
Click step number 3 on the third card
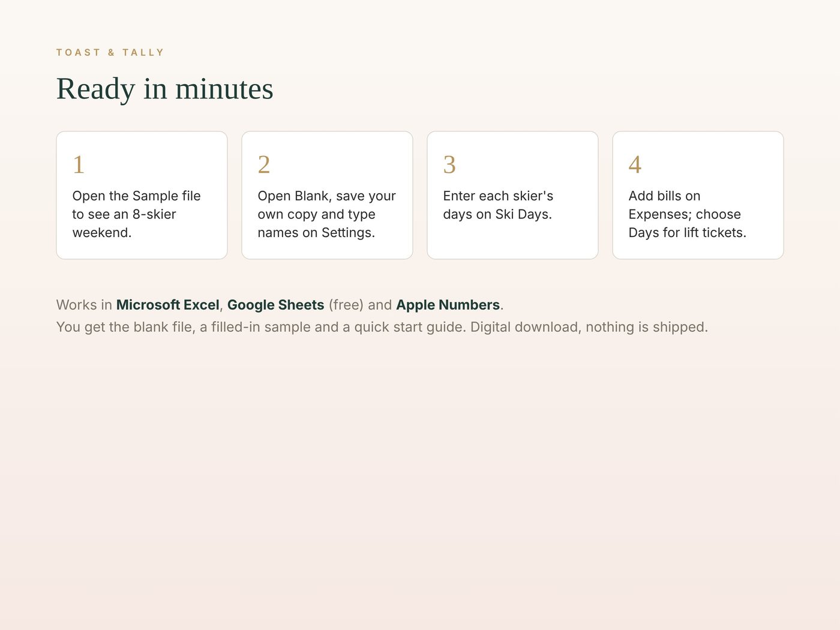[449, 164]
